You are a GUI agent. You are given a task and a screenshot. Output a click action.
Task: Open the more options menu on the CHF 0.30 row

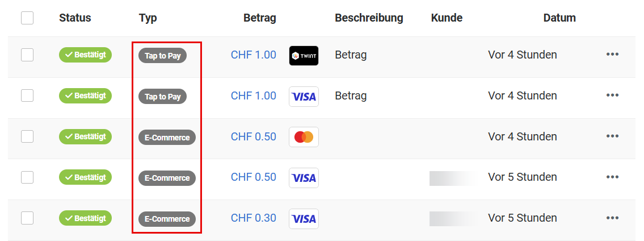point(612,218)
